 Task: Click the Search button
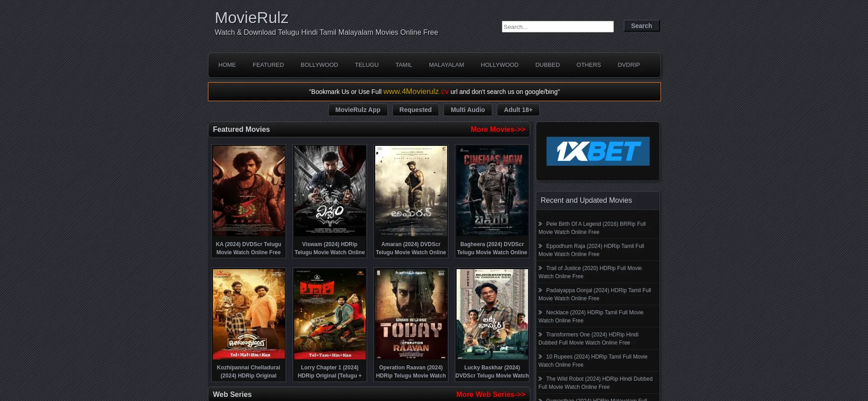[x=642, y=26]
